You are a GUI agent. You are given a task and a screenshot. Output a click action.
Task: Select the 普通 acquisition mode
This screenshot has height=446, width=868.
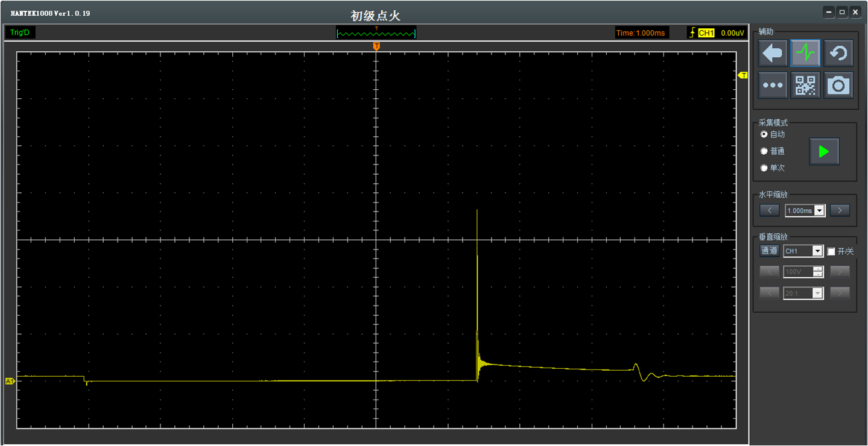point(764,151)
